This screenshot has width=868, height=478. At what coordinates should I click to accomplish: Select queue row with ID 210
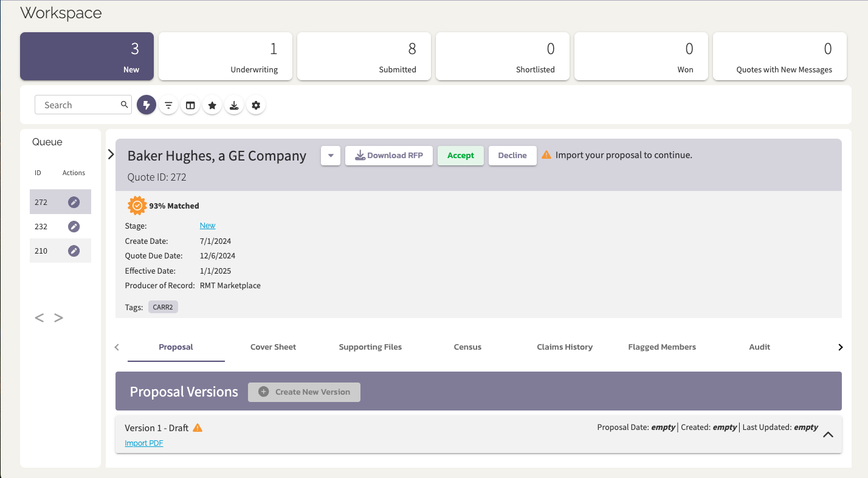pyautogui.click(x=60, y=251)
